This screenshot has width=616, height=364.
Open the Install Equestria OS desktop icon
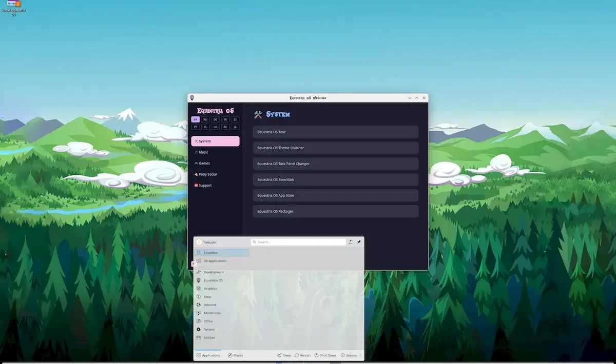(14, 8)
